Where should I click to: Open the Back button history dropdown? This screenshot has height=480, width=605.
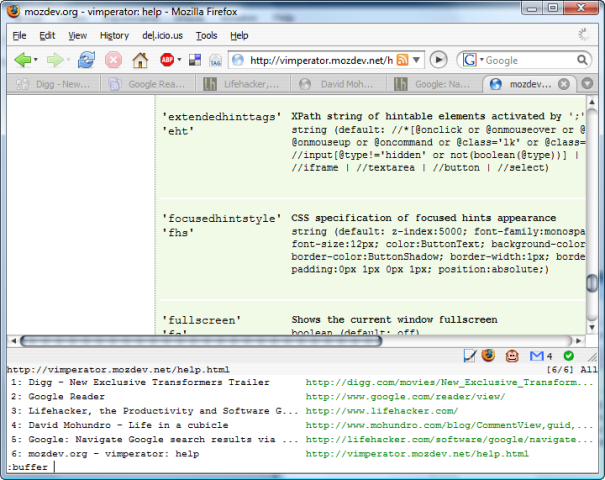point(36,60)
